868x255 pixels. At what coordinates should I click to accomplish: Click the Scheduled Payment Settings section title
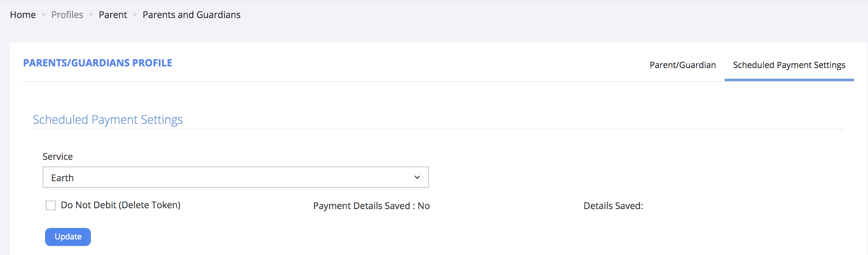pos(108,119)
